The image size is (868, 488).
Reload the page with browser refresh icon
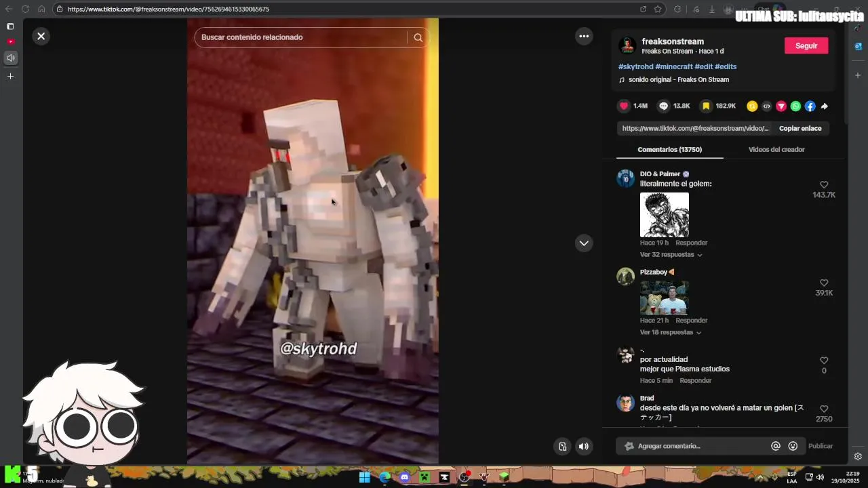[25, 9]
